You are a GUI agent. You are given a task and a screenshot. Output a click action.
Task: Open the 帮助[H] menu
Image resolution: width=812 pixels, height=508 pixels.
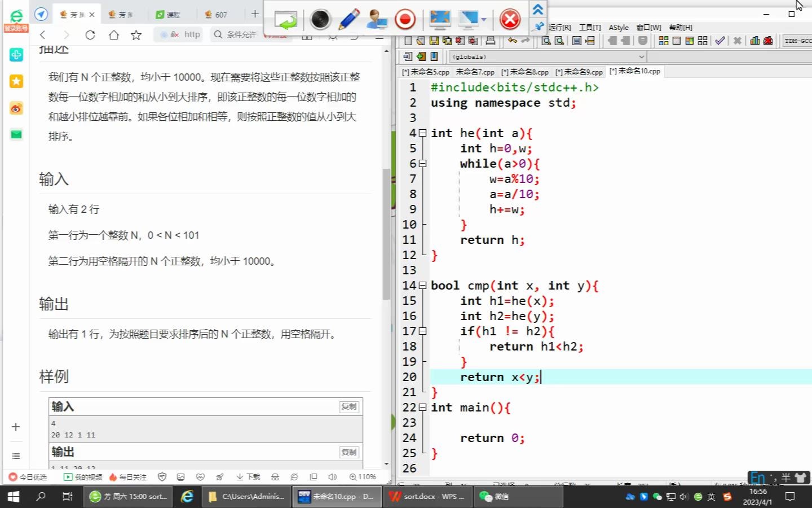coord(681,27)
